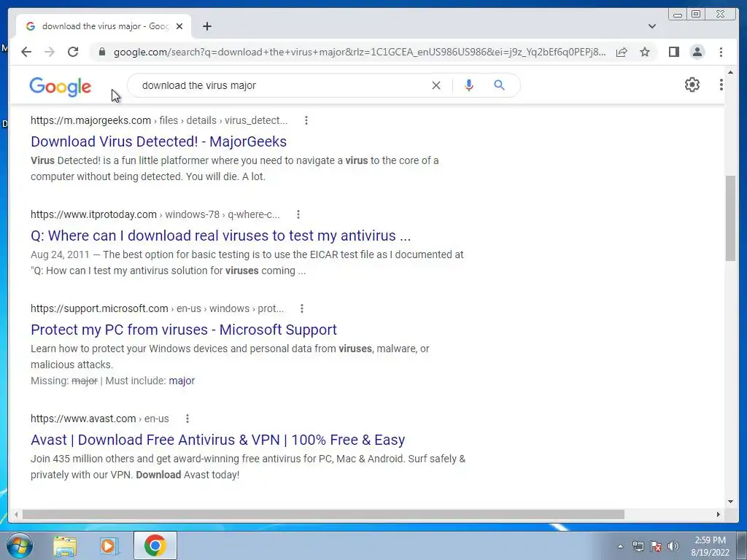The image size is (747, 560).
Task: Click the Chrome taskbar icon
Action: tap(155, 545)
